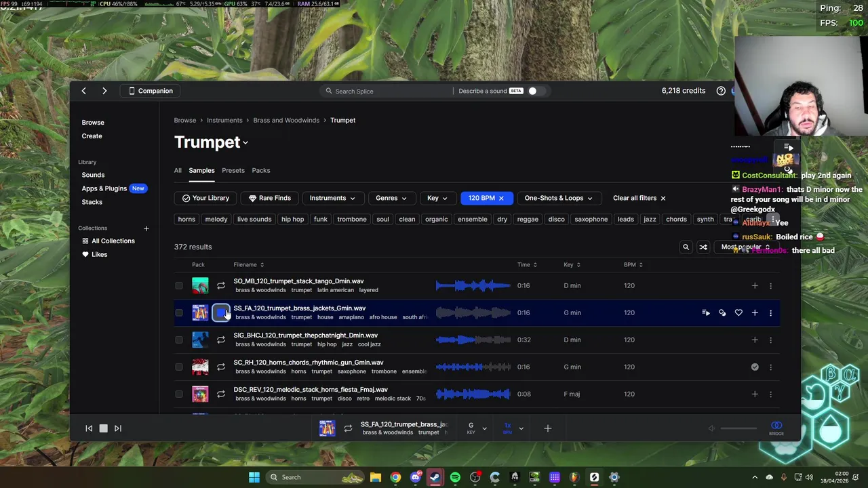This screenshot has width=868, height=488.
Task: Mute with the speaker icon in player bar
Action: point(711,428)
